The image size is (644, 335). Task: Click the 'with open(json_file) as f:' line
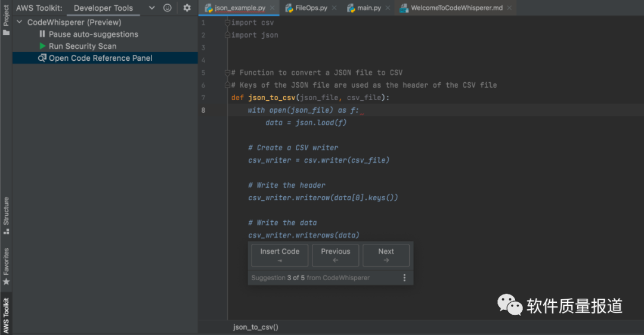(x=303, y=110)
